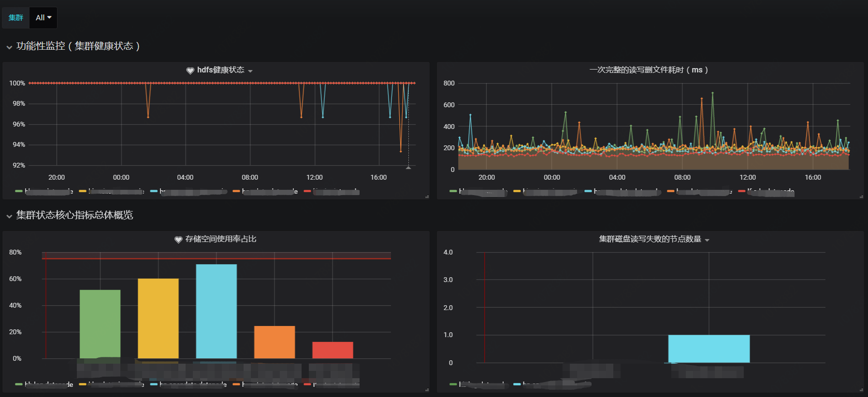Click the resize handle of 存储空间使用率占比 panel

click(x=427, y=390)
